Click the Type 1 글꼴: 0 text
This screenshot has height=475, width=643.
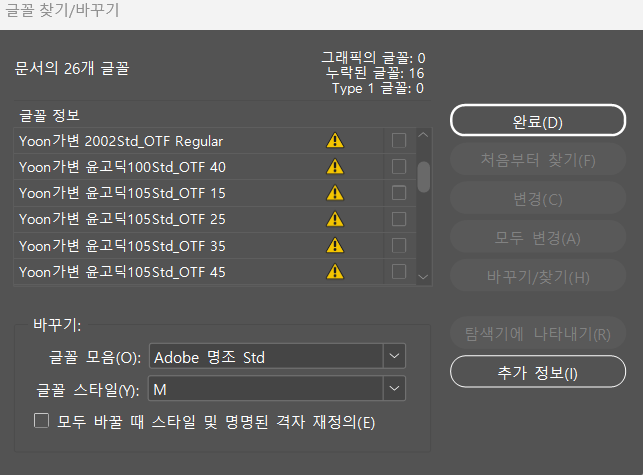[378, 88]
